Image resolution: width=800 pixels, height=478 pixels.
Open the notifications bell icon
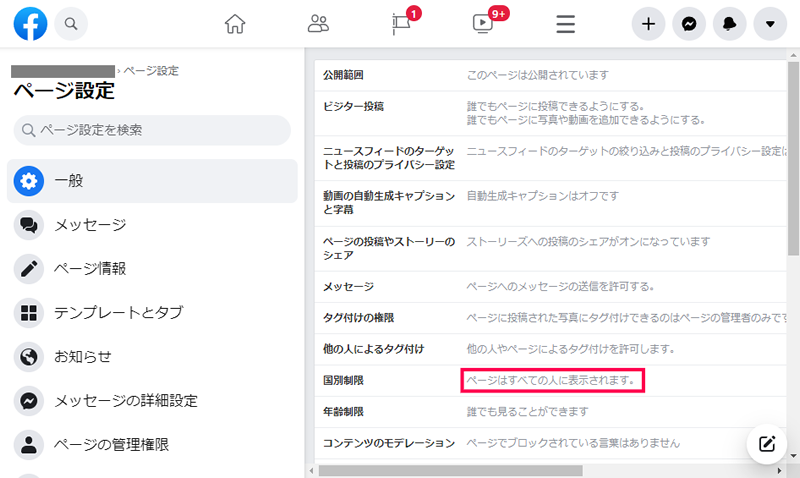click(x=730, y=23)
